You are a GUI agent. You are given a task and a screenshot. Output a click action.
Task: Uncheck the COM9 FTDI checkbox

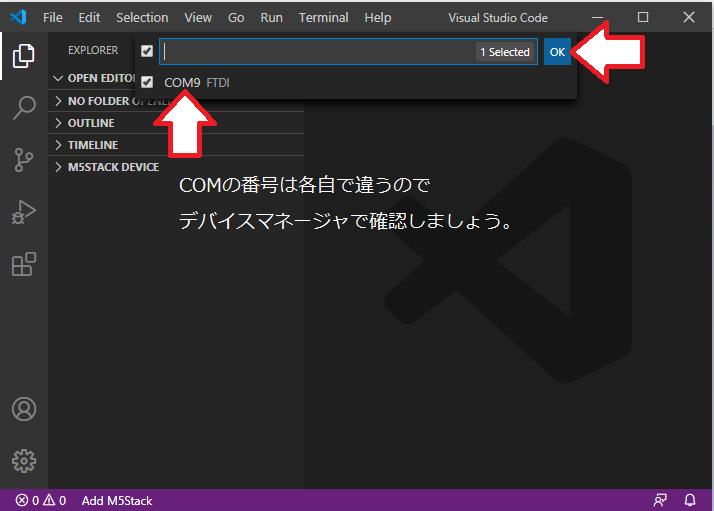[x=147, y=82]
